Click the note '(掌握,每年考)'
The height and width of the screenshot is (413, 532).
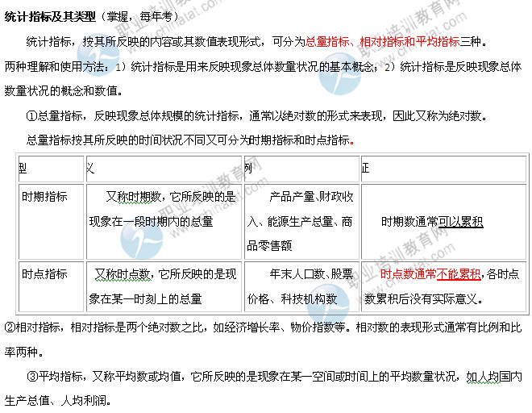pyautogui.click(x=140, y=17)
